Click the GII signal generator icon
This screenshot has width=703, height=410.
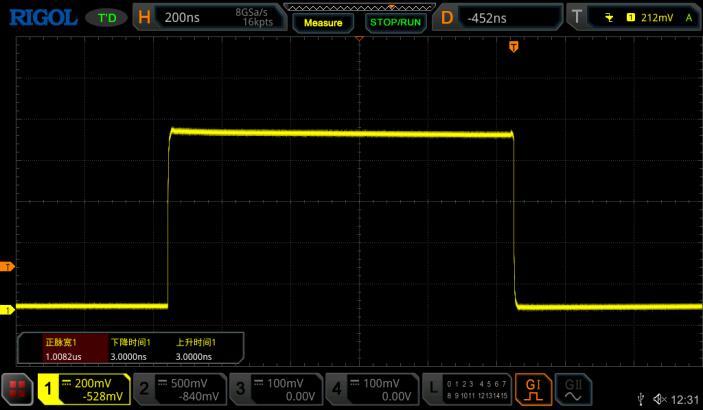(x=575, y=389)
